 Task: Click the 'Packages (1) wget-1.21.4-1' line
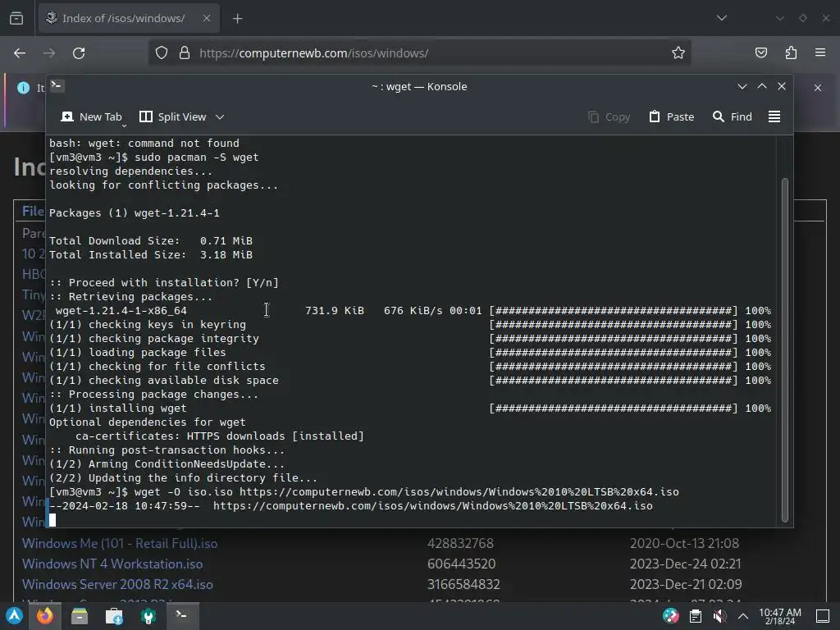coord(135,213)
